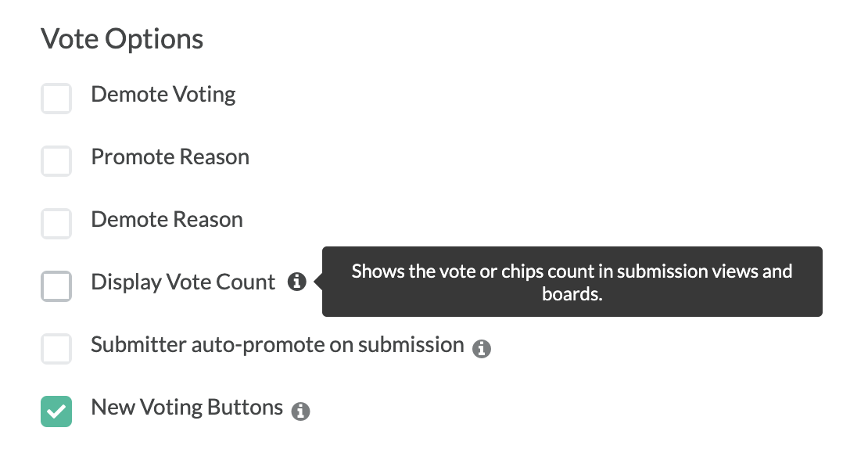Toggle the Display Vote Count checkbox

point(56,286)
